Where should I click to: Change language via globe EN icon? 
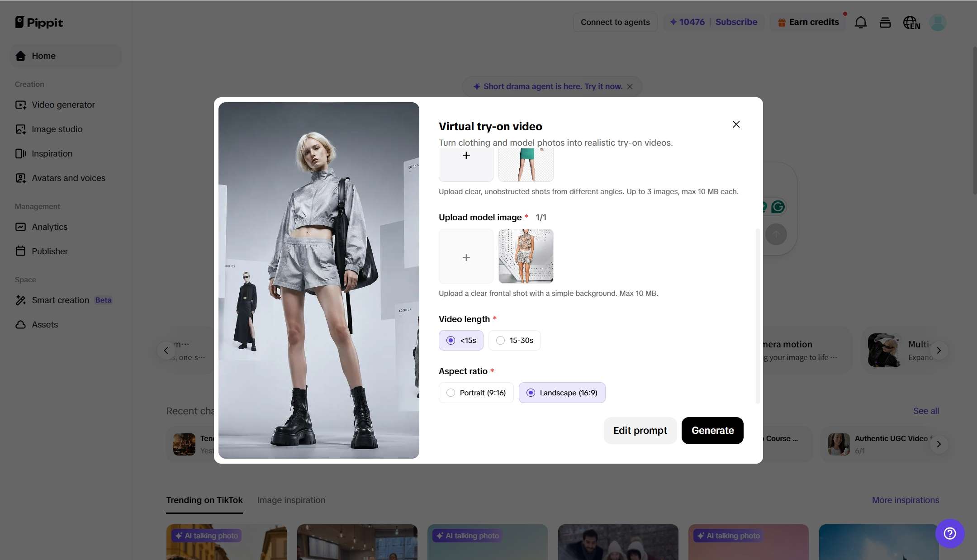click(x=911, y=22)
